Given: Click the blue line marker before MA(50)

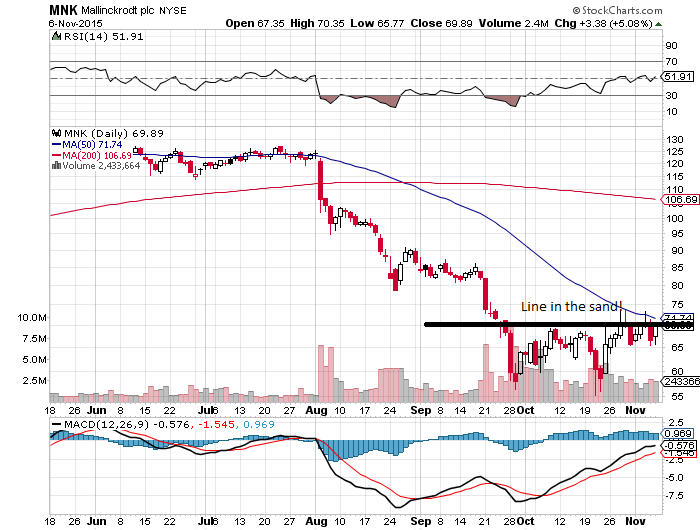Looking at the screenshot, I should pyautogui.click(x=57, y=144).
